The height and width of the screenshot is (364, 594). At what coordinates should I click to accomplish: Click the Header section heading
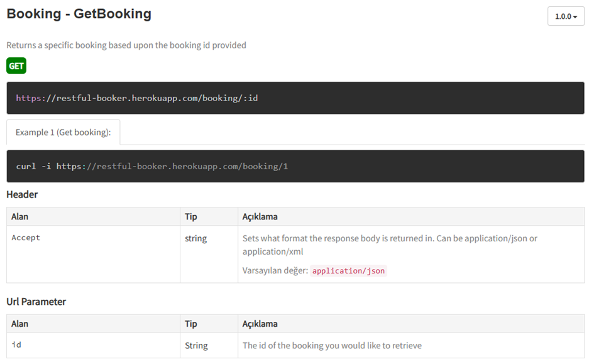22,195
